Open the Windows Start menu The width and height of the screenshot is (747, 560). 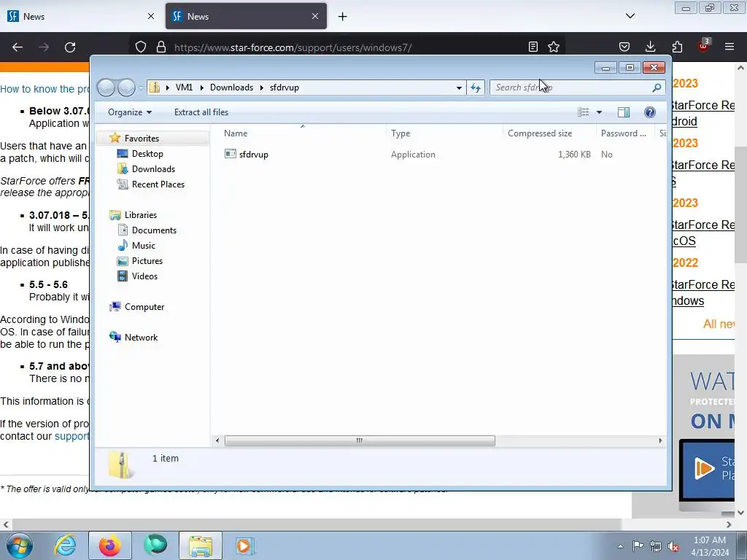pos(20,545)
